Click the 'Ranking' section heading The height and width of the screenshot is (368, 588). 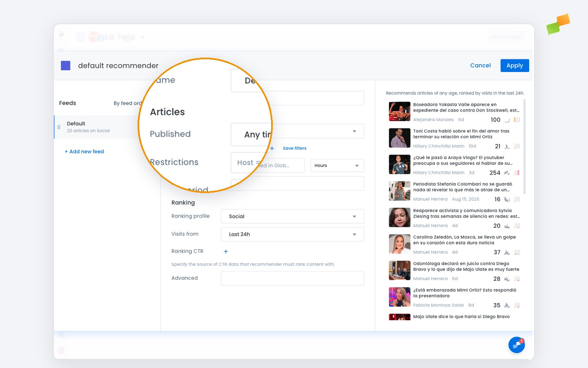(x=183, y=203)
